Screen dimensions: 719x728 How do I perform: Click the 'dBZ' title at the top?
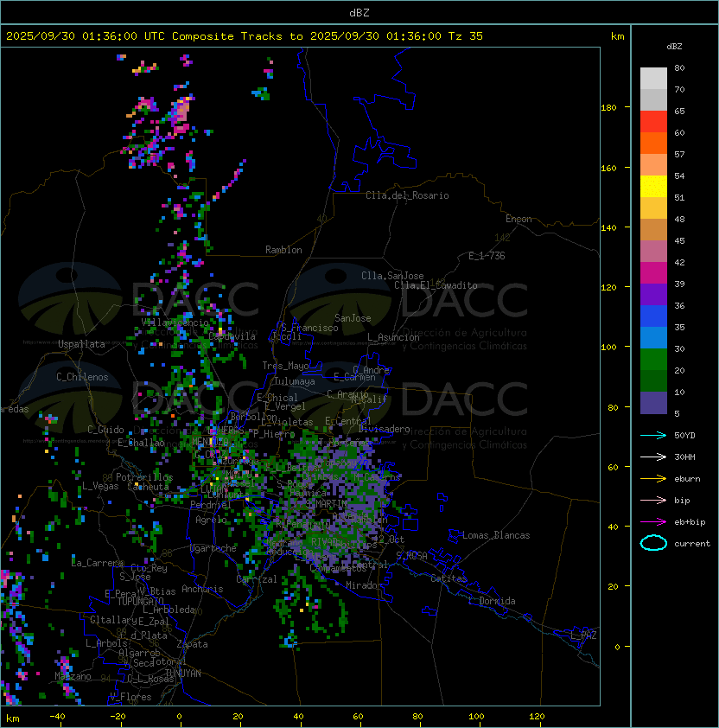[x=359, y=13]
